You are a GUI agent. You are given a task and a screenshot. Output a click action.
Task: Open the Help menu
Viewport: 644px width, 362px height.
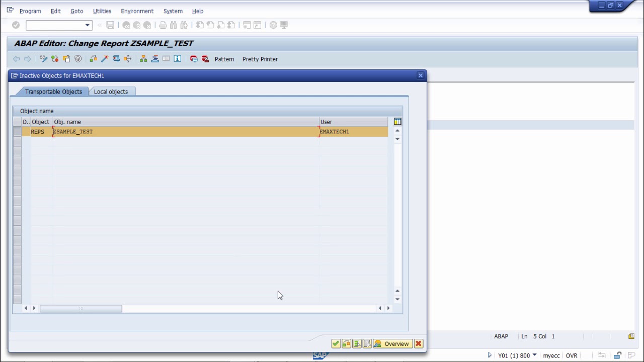(x=198, y=11)
